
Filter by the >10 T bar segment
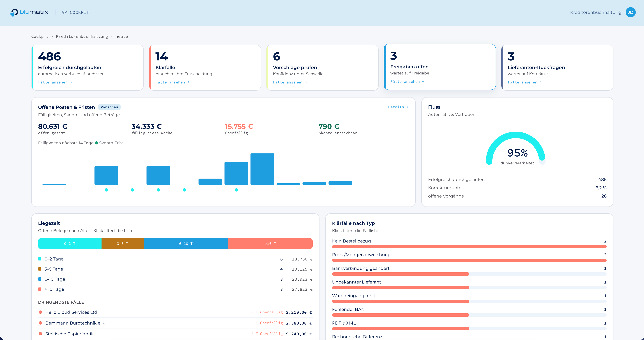[x=270, y=244]
